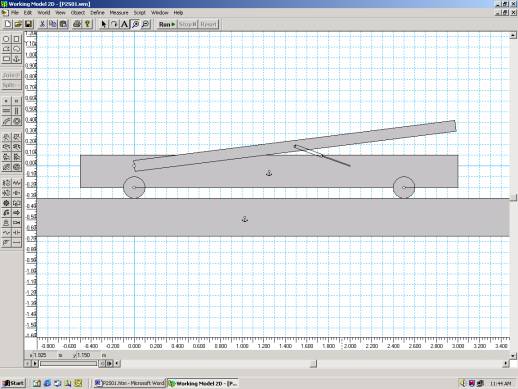Select the arrow pointer tool
The height and width of the screenshot is (389, 518).
click(x=103, y=24)
